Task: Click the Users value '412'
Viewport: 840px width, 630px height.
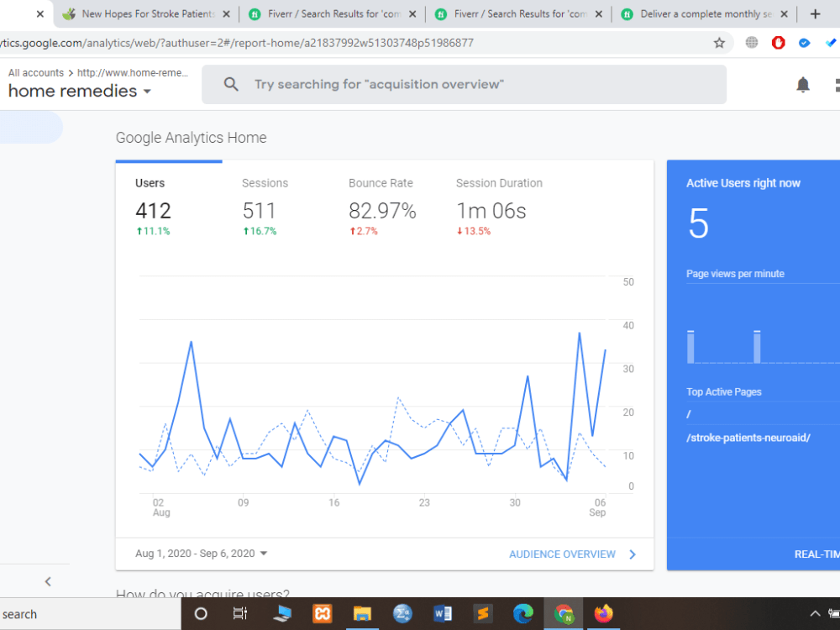Action: pyautogui.click(x=153, y=211)
